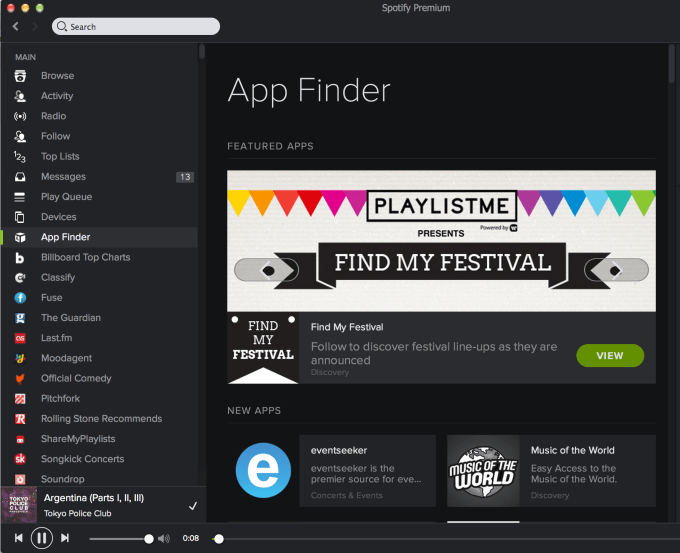680x553 pixels.
Task: Click the Songkick sk icon
Action: tap(20, 459)
